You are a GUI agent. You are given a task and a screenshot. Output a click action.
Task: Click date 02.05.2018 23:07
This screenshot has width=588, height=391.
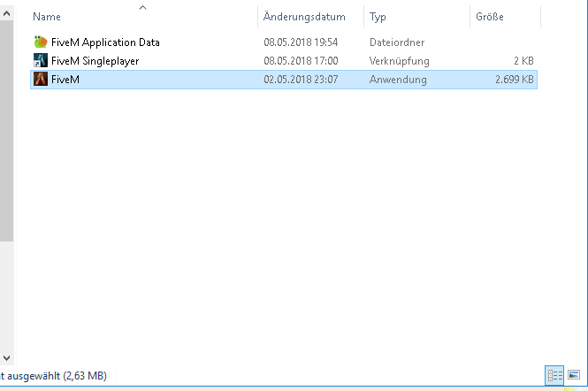(x=301, y=80)
